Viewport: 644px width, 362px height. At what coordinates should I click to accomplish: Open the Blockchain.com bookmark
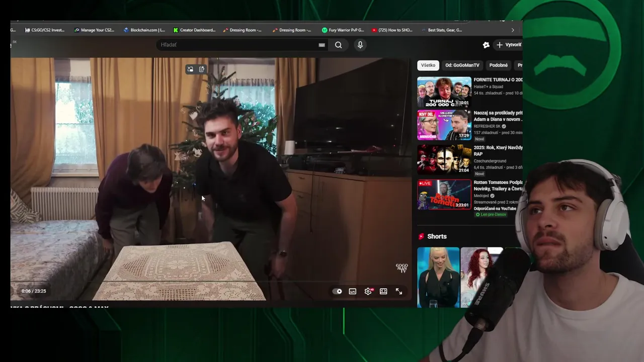click(144, 30)
